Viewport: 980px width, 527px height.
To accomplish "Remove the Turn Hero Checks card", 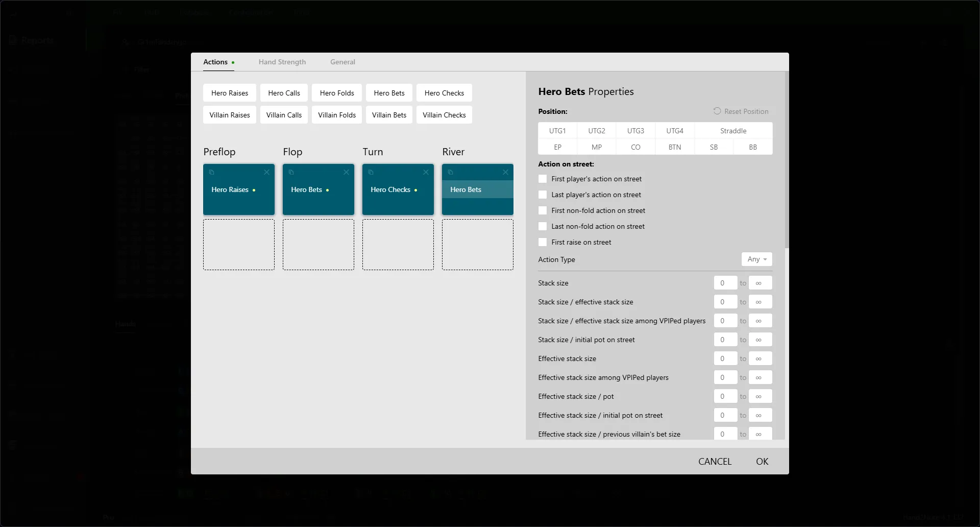I will (x=426, y=173).
